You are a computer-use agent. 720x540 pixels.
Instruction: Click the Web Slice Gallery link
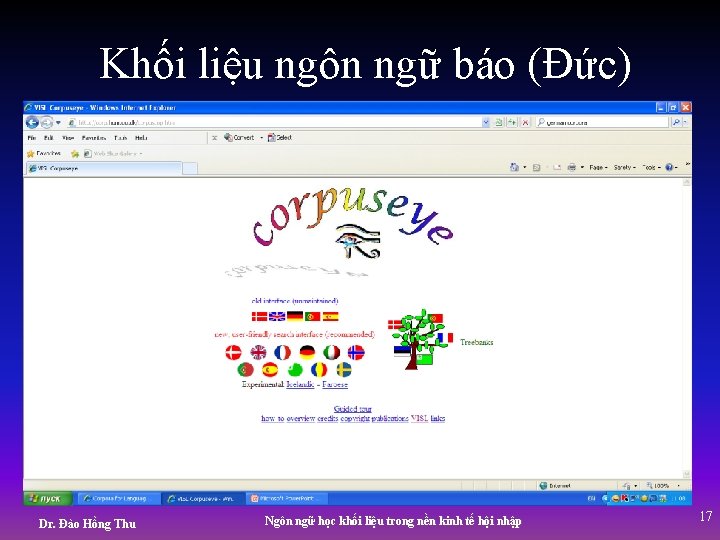pos(113,153)
